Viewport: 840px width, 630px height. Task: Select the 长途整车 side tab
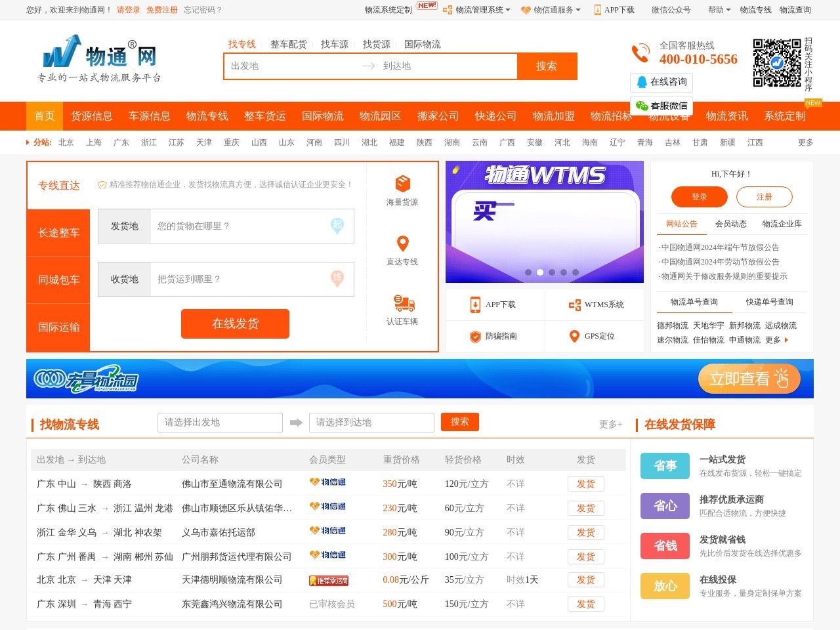58,233
